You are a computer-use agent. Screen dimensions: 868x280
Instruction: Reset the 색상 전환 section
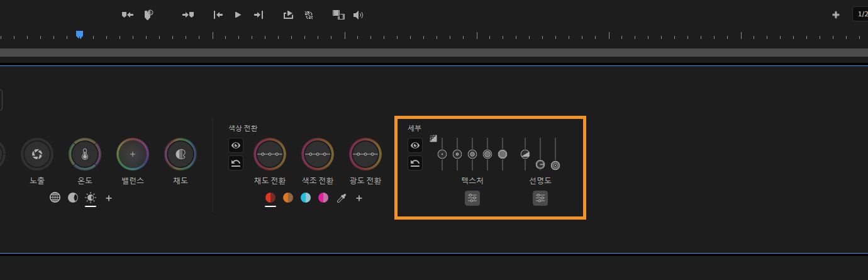coord(236,164)
